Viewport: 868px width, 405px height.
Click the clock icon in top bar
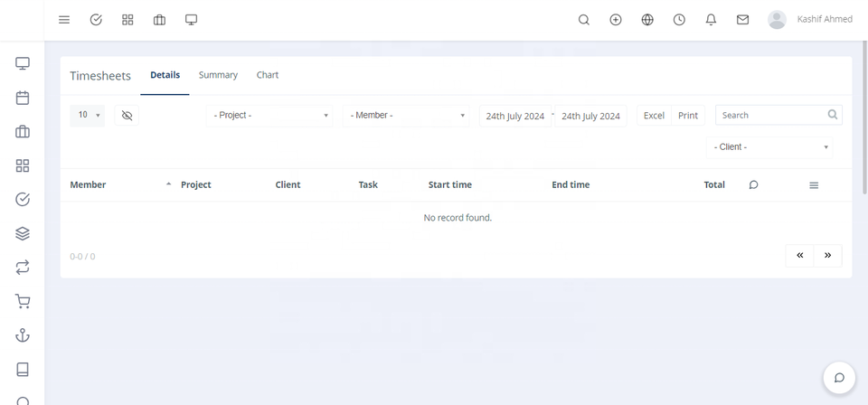[679, 20]
